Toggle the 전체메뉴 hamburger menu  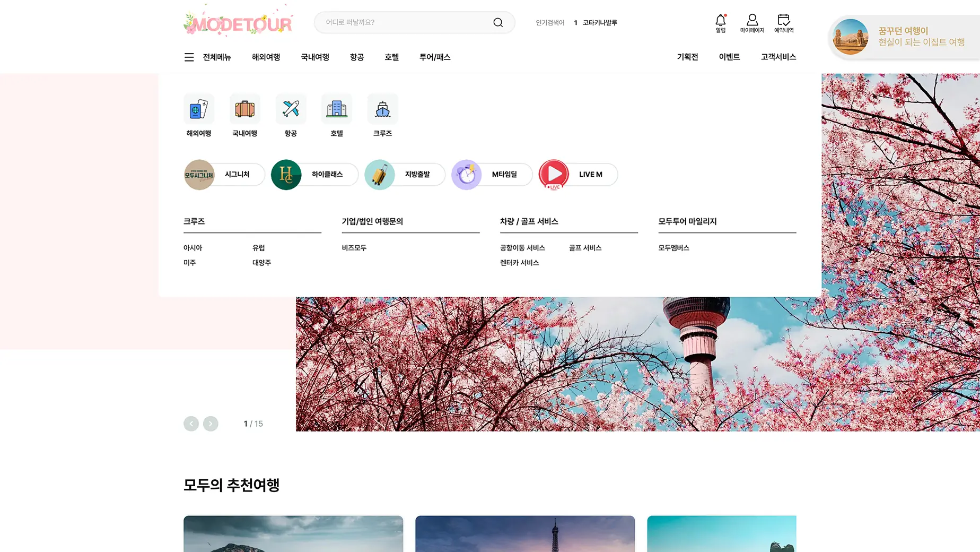click(x=189, y=57)
